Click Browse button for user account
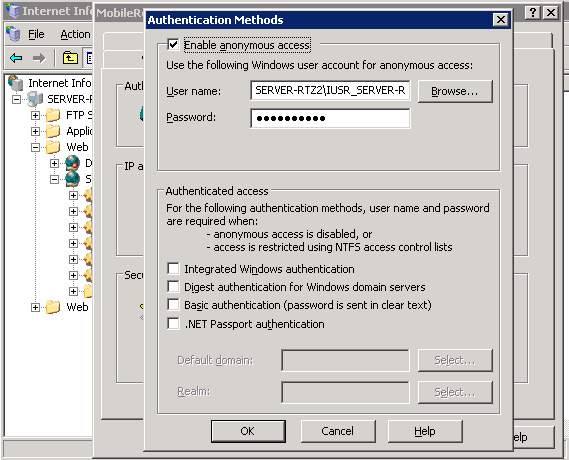Image resolution: width=569 pixels, height=460 pixels. [455, 91]
